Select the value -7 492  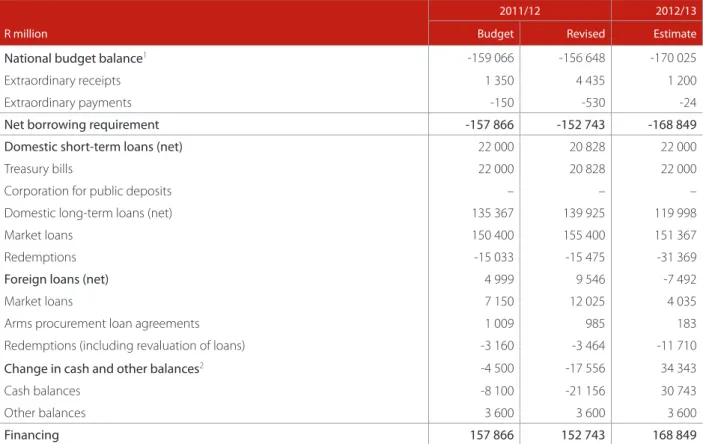(x=680, y=279)
